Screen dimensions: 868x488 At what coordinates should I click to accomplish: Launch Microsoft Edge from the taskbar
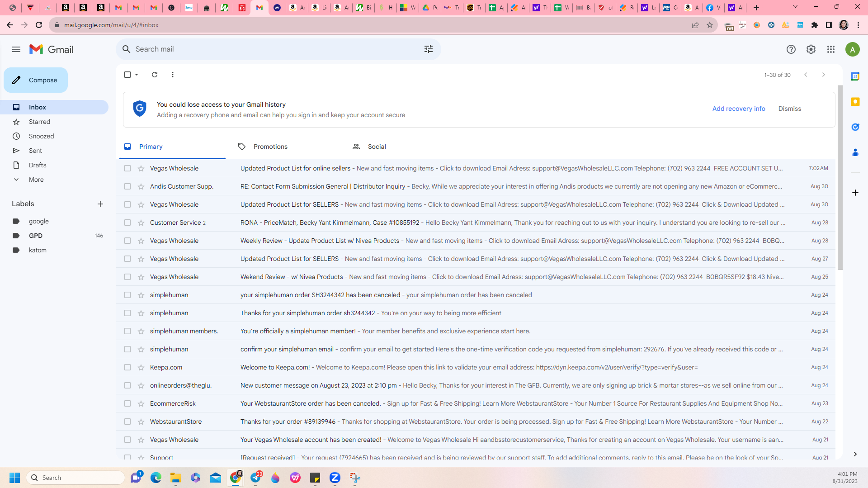[x=156, y=478]
